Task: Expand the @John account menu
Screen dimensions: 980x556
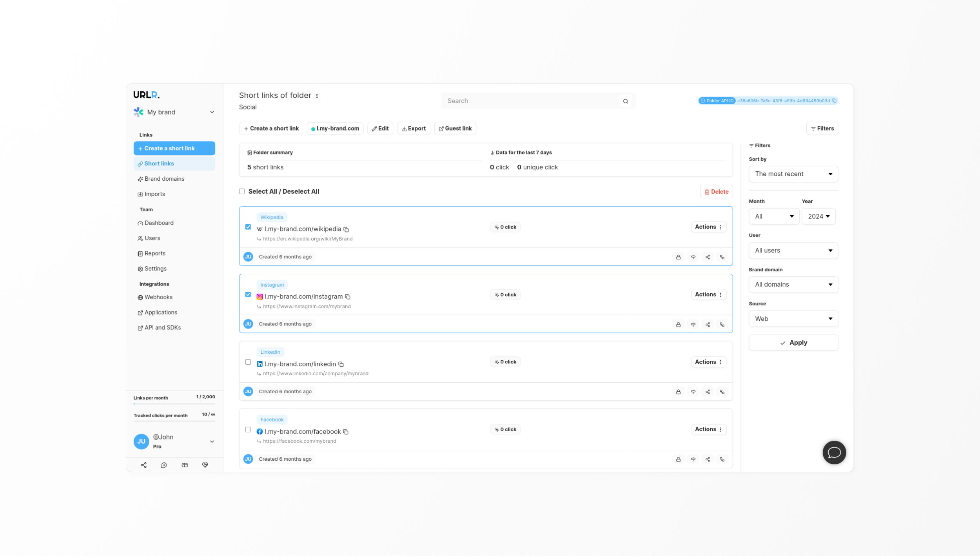Action: (174, 442)
